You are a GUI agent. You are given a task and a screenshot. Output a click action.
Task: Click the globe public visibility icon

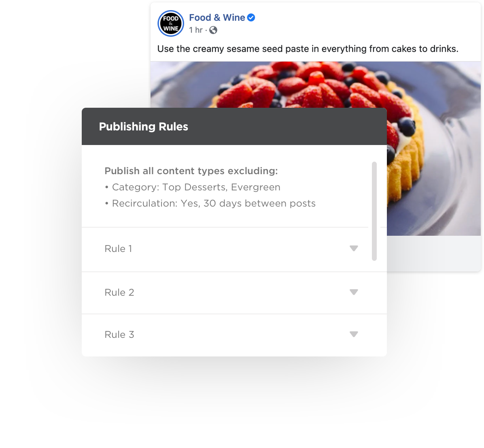point(213,30)
